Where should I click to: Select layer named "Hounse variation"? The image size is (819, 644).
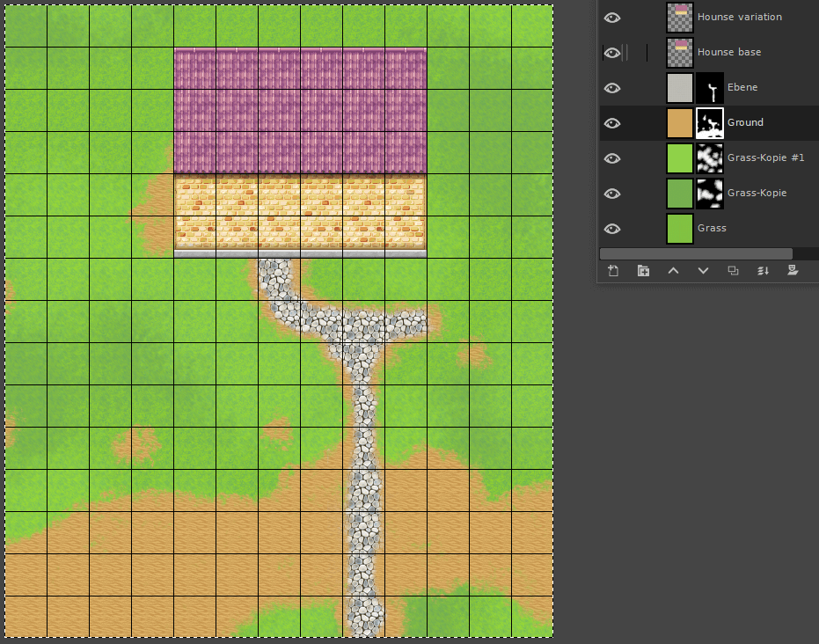pyautogui.click(x=740, y=17)
